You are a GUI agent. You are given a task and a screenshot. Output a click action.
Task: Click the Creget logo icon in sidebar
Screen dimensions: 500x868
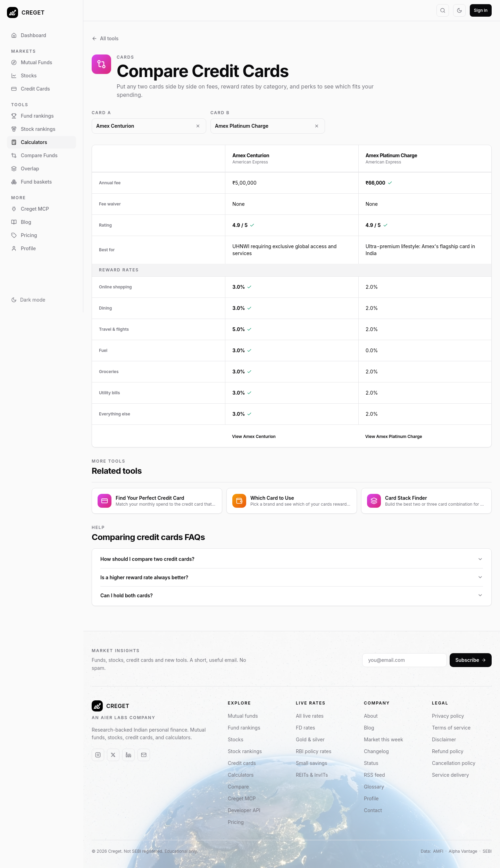point(12,12)
